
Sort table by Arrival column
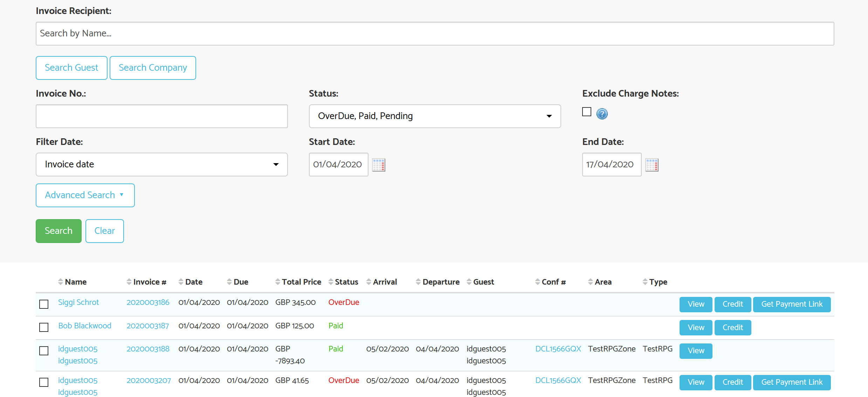pos(381,282)
